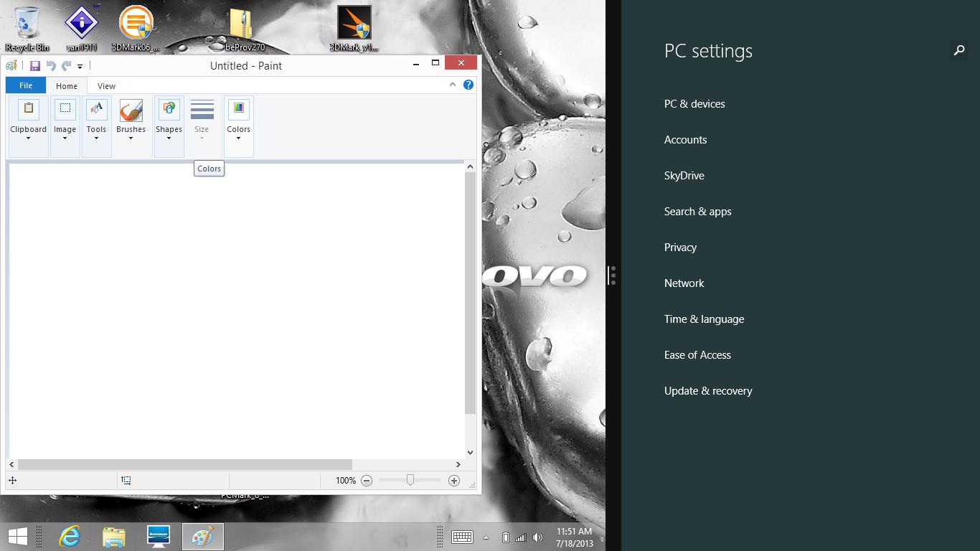This screenshot has height=551, width=980.
Task: Click the horizontal scrollbar thumb in Paint
Action: pos(185,465)
